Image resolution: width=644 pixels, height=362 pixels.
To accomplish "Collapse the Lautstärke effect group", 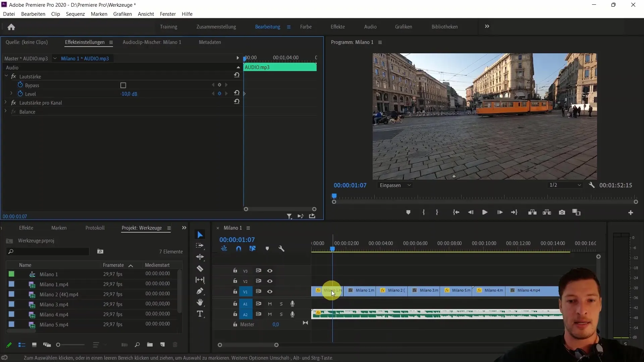I will click(x=6, y=76).
